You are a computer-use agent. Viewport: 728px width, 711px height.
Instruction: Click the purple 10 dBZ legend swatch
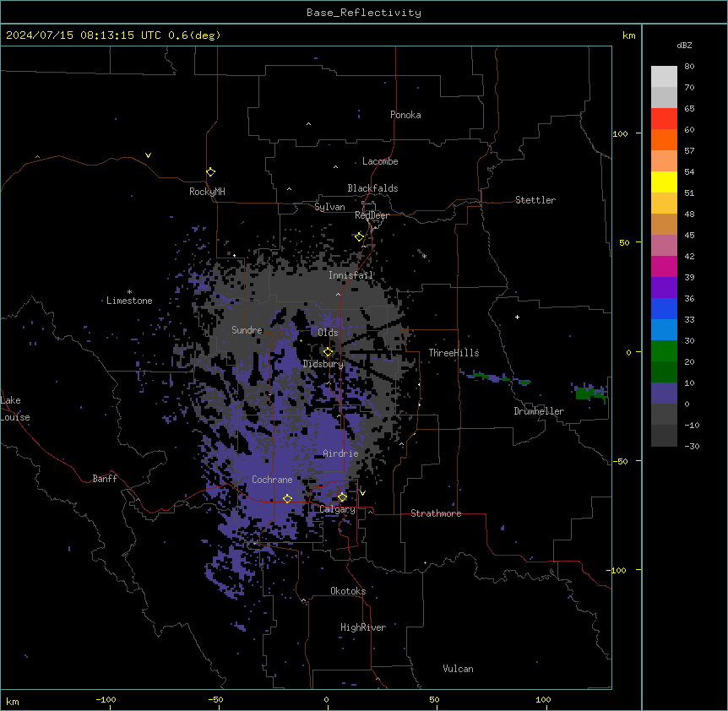664,393
